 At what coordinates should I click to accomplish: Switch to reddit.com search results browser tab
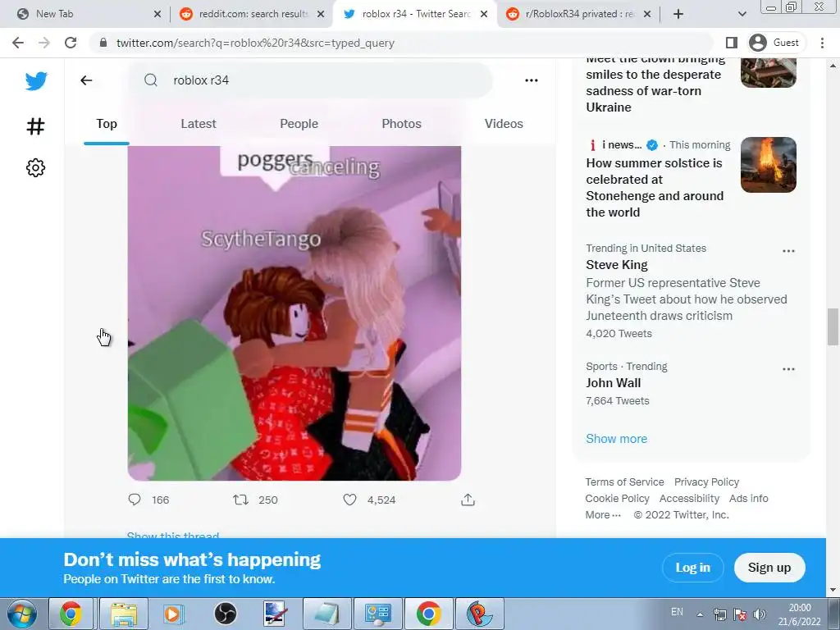(x=252, y=15)
